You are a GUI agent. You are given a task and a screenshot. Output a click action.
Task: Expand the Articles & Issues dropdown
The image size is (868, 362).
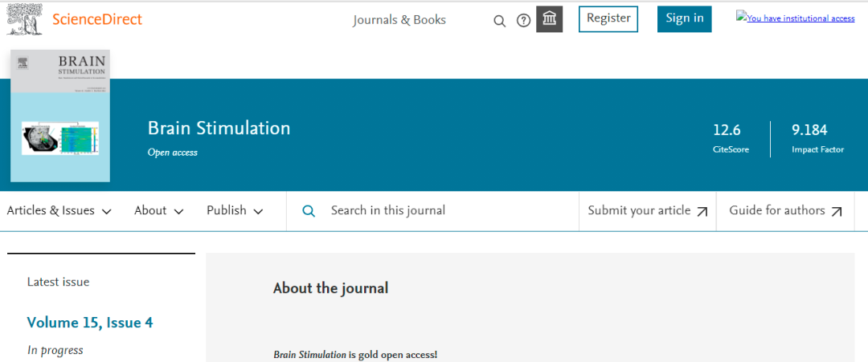click(59, 211)
